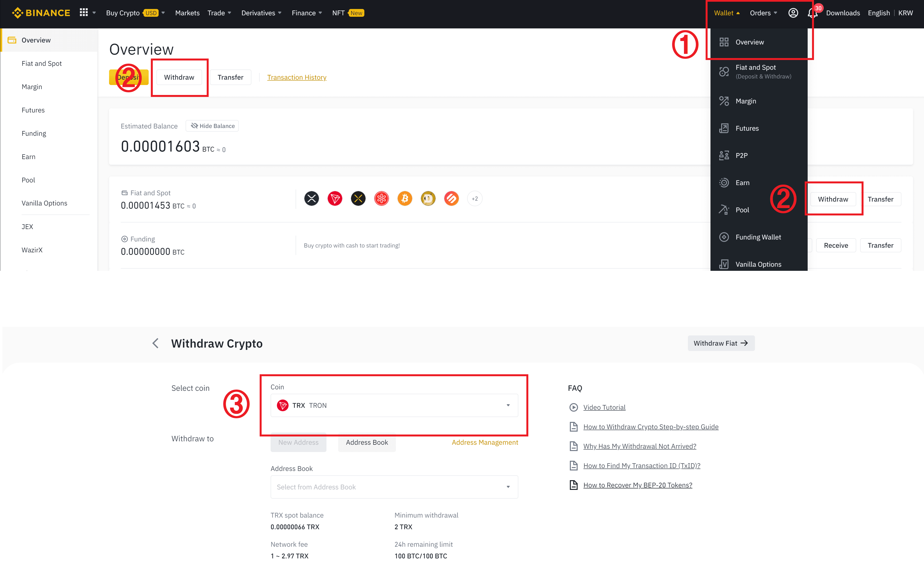924x580 pixels.
Task: Click the Binance logo
Action: 41,13
